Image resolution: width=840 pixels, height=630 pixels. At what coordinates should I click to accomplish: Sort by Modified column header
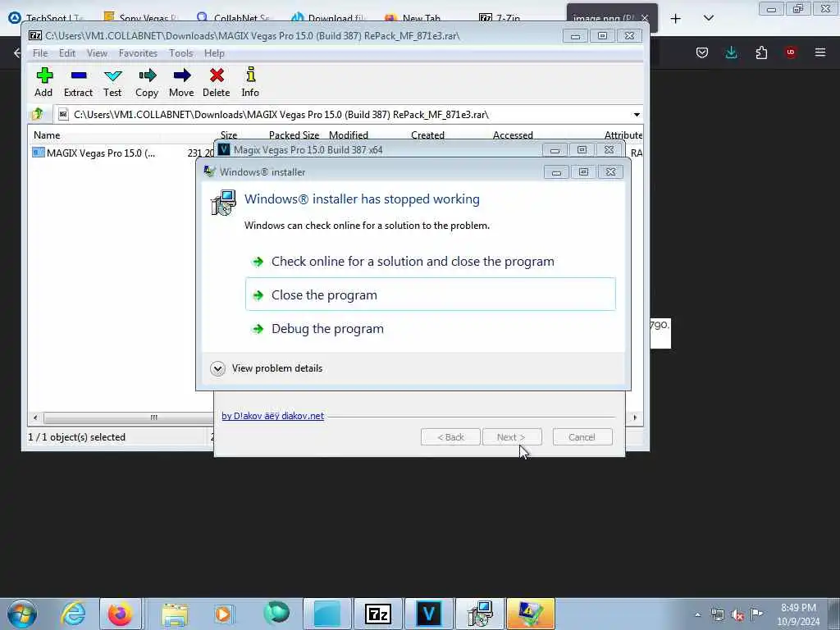point(348,135)
